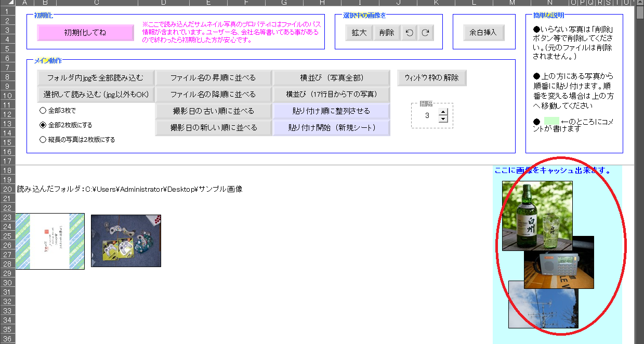Select the 全部2枚版にする radio option

coord(43,125)
